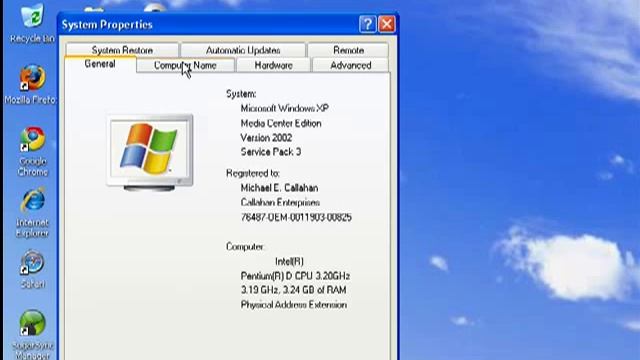Screen dimensions: 640x360
Task: Click the Windows XP logo monitor image
Action: 150,152
